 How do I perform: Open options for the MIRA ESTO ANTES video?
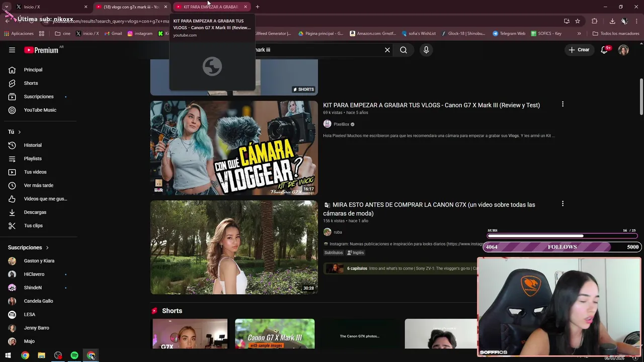562,204
